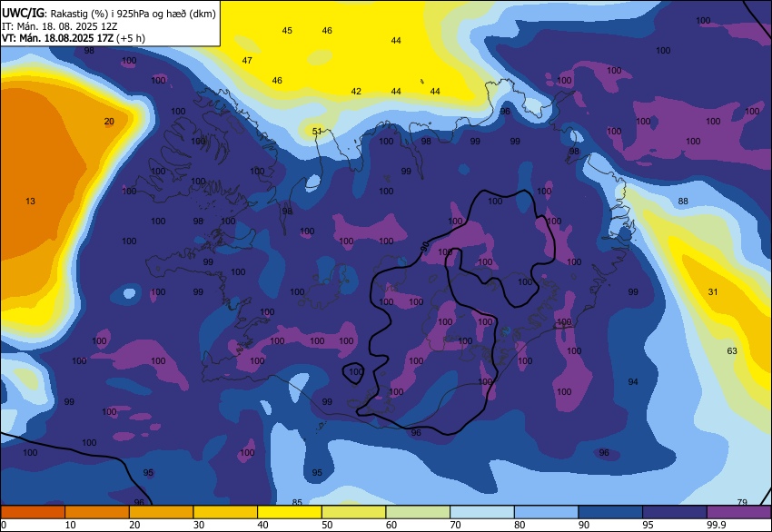
Task: Click the purple legend swatch above 99.9
Action: click(x=739, y=512)
